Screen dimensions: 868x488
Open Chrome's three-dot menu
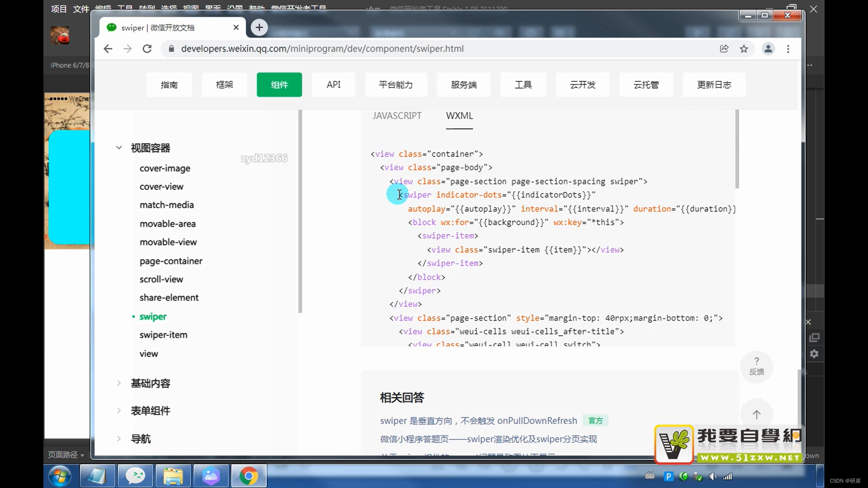tap(788, 49)
